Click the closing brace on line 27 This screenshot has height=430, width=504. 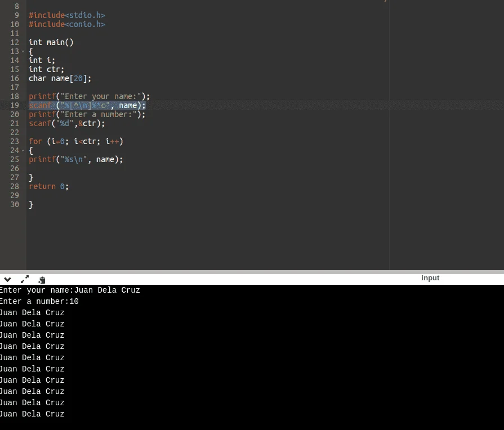click(31, 178)
